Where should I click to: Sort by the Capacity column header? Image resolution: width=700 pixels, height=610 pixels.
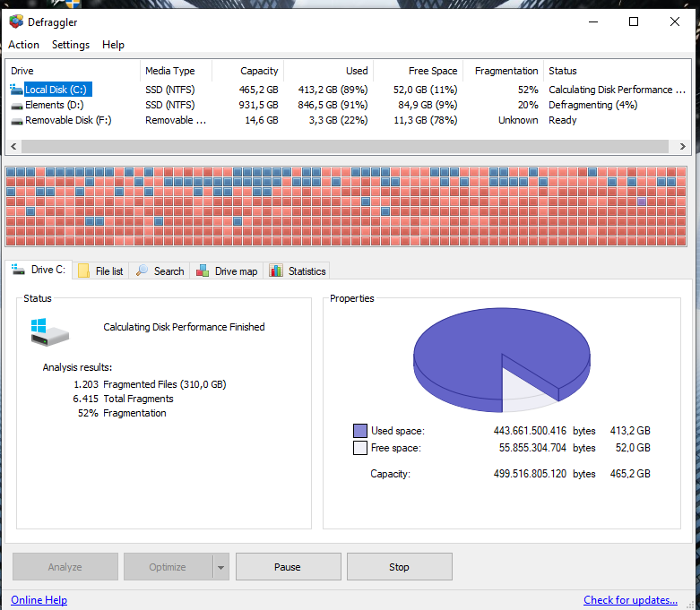tap(247, 71)
